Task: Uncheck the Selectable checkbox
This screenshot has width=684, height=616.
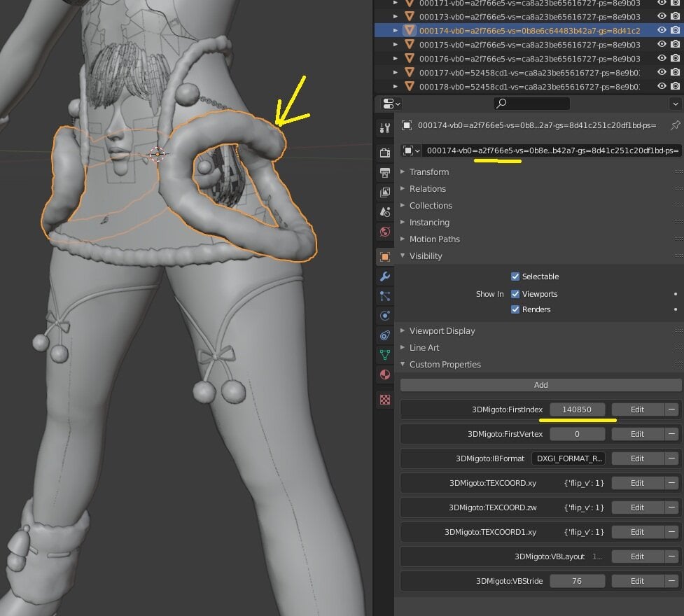Action: [x=515, y=276]
